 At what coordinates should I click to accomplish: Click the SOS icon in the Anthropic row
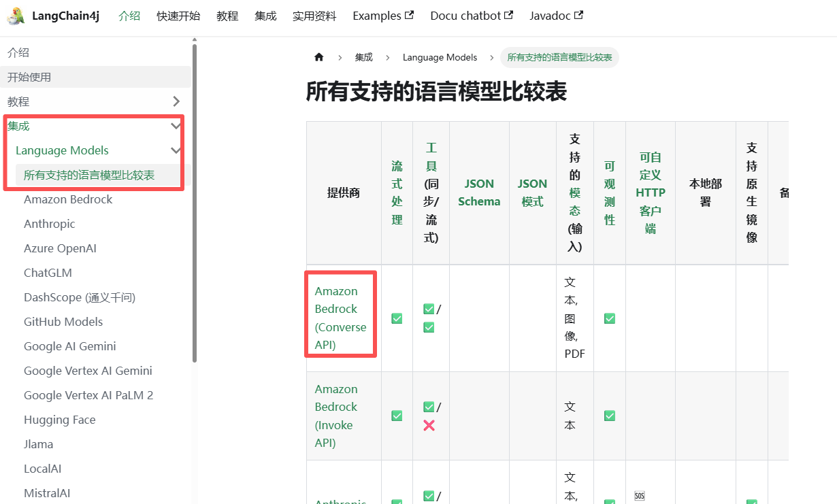(x=639, y=497)
